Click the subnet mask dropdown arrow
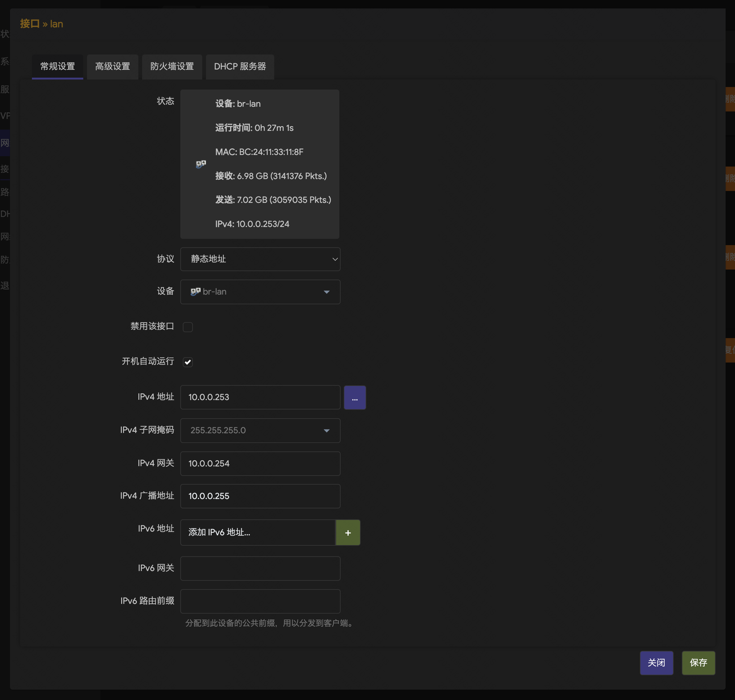Viewport: 735px width, 700px height. [326, 430]
